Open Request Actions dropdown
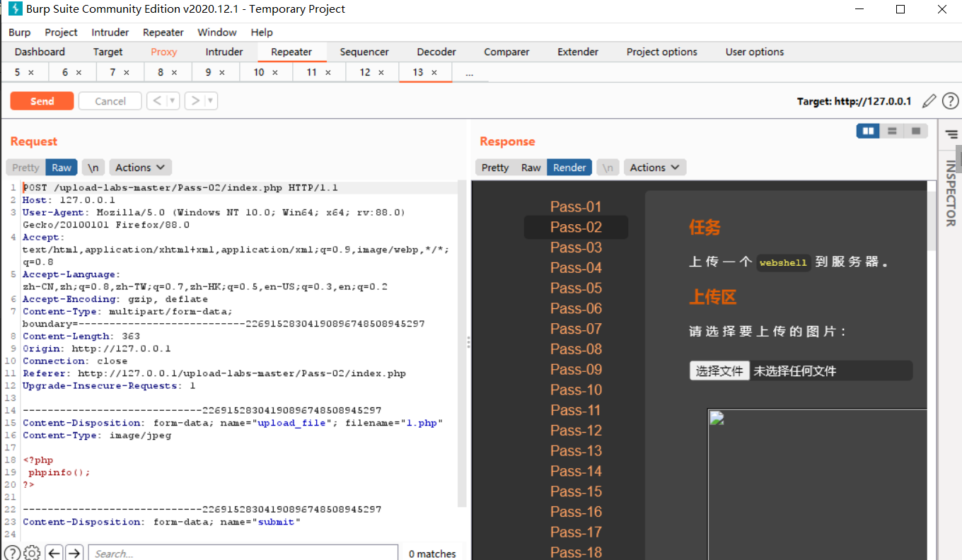This screenshot has height=560, width=962. 140,168
